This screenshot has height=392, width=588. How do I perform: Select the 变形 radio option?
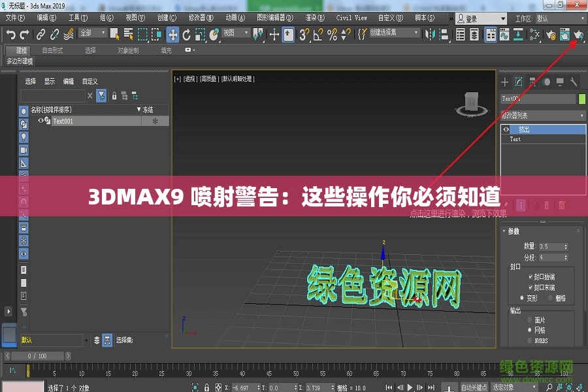pos(521,298)
